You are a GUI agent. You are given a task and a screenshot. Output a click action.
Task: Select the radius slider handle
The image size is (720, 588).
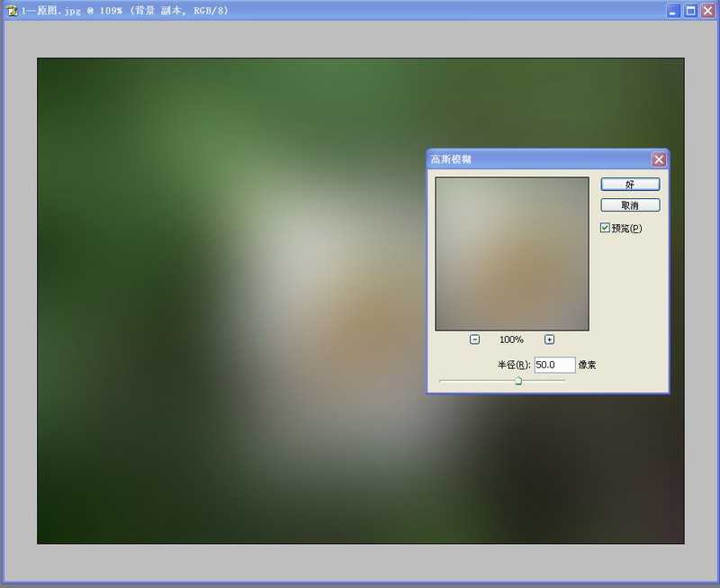click(x=519, y=380)
